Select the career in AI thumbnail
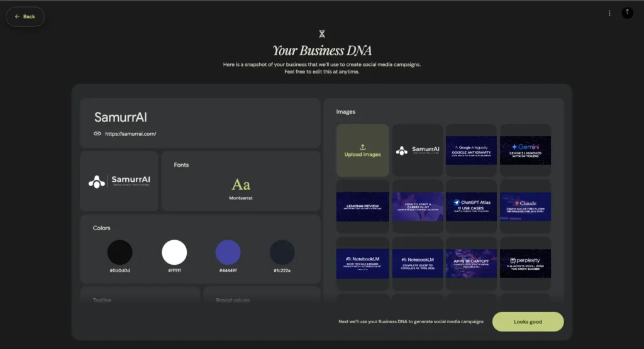The width and height of the screenshot is (644, 349). pos(418,206)
